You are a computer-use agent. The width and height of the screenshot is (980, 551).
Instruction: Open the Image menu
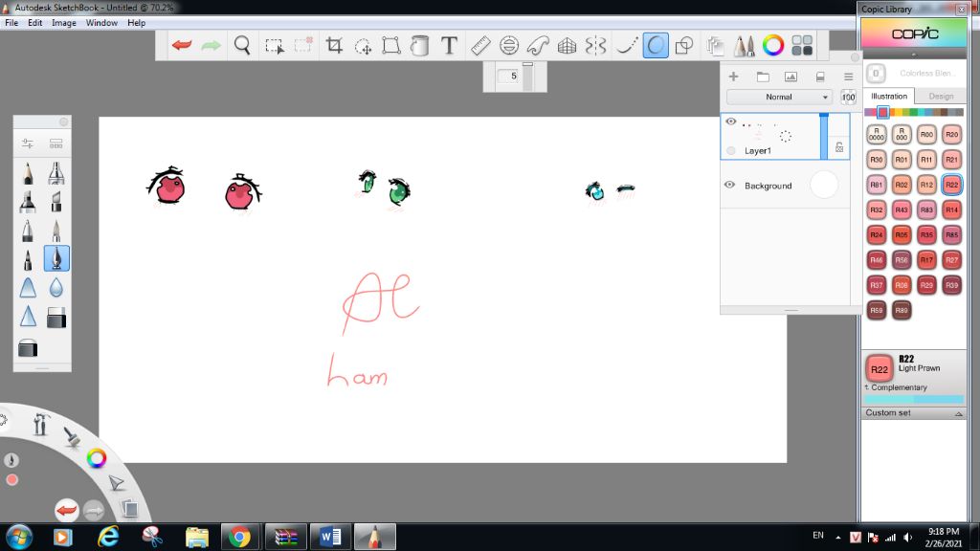coord(64,23)
